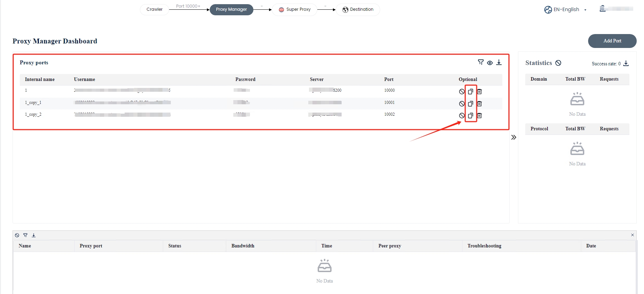Click the Destination node button
This screenshot has width=644, height=294.
[358, 9]
